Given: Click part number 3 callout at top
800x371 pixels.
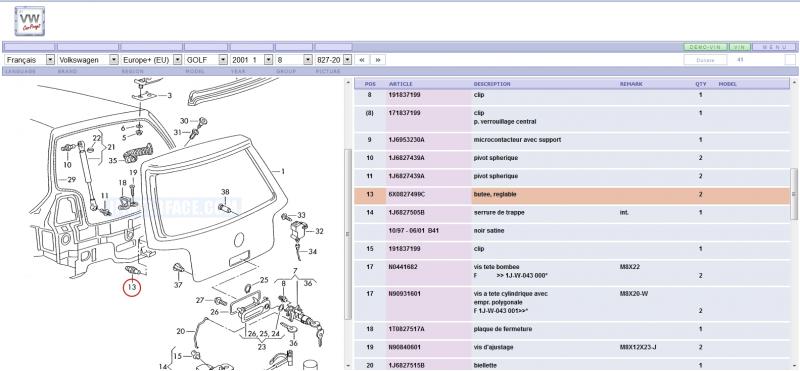Looking at the screenshot, I should tap(170, 95).
